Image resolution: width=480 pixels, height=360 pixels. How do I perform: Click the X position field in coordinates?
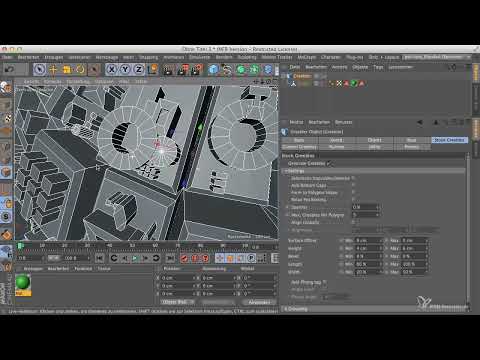[x=177, y=278]
